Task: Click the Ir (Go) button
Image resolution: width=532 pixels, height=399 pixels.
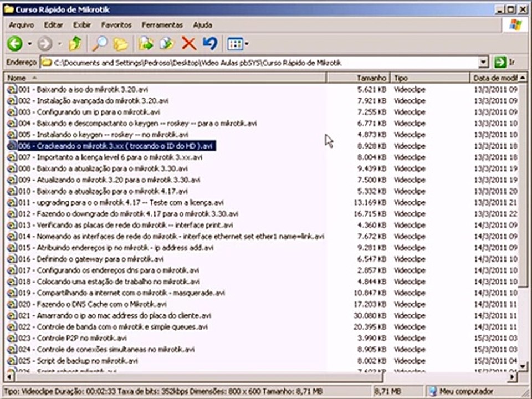Action: [x=505, y=63]
